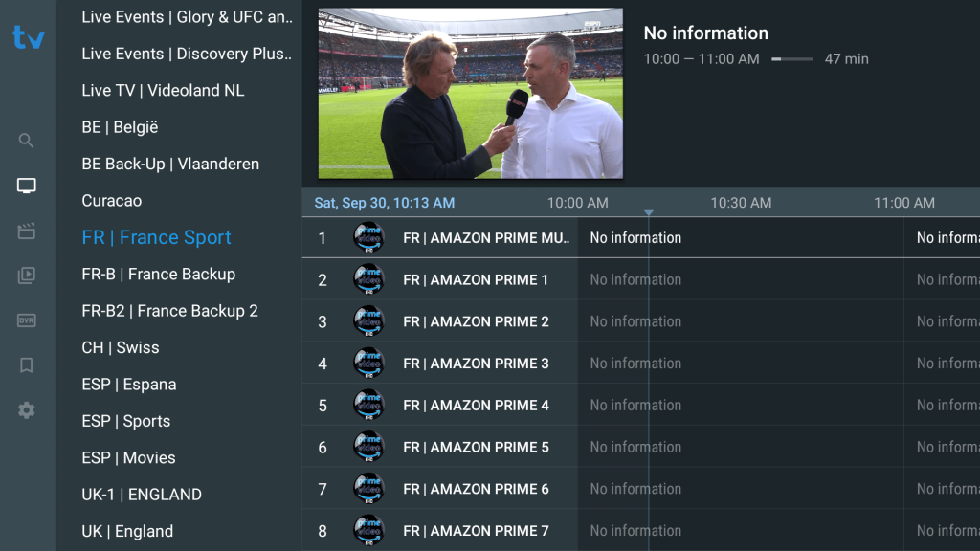The width and height of the screenshot is (980, 551).
Task: Open the DVR recordings icon
Action: pos(27,320)
